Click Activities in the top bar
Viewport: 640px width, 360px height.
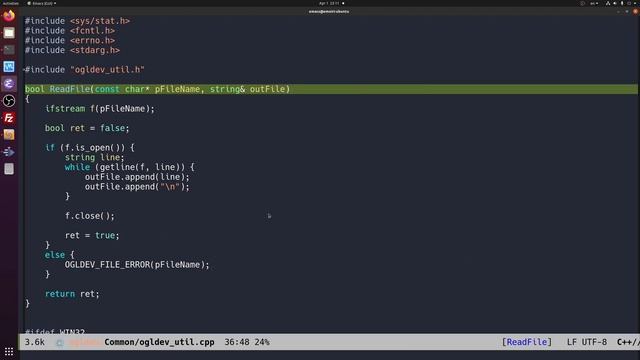click(10, 3)
